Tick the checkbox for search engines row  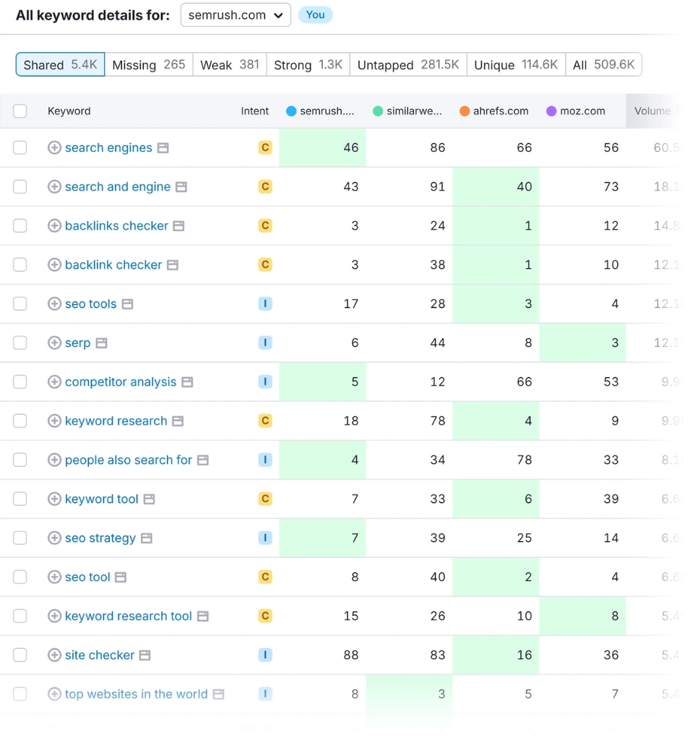[20, 147]
